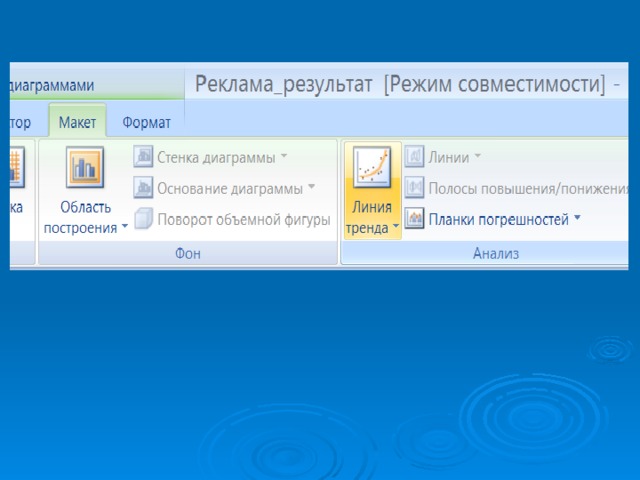
Task: Select Полосы повышения/понижения label
Action: [528, 189]
